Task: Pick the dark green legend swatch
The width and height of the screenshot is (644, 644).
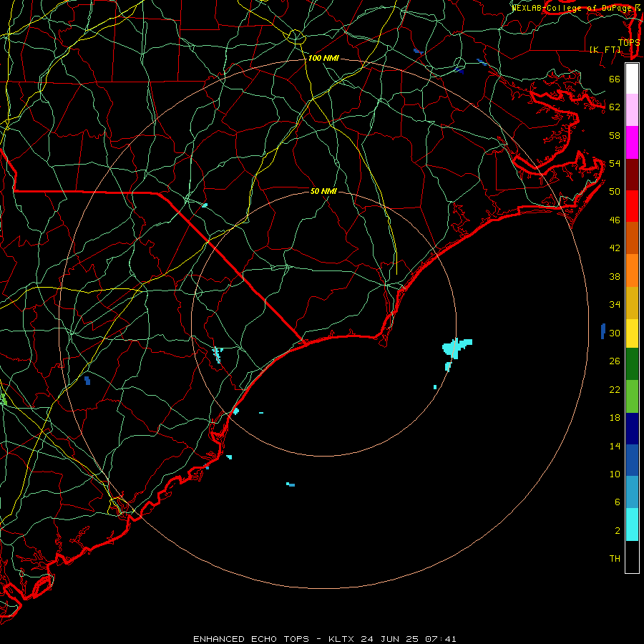Action: (632, 364)
